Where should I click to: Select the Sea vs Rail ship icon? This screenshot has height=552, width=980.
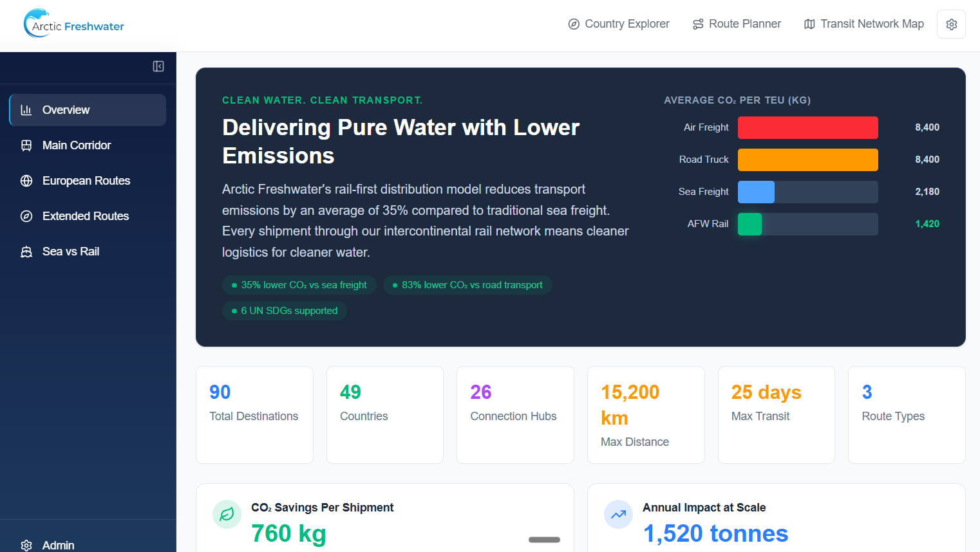[26, 251]
